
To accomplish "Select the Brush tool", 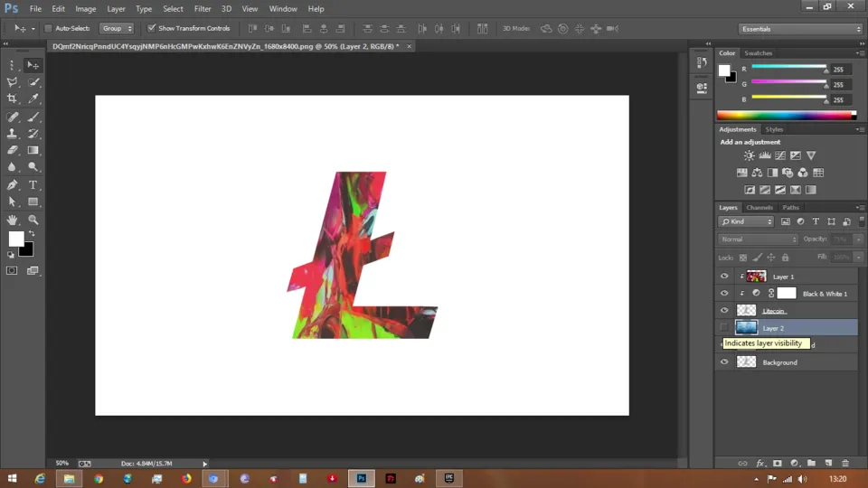I will (33, 117).
